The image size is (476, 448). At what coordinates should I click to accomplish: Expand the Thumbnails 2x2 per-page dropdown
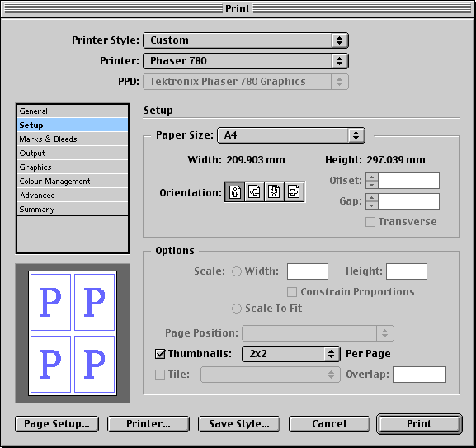click(x=291, y=354)
